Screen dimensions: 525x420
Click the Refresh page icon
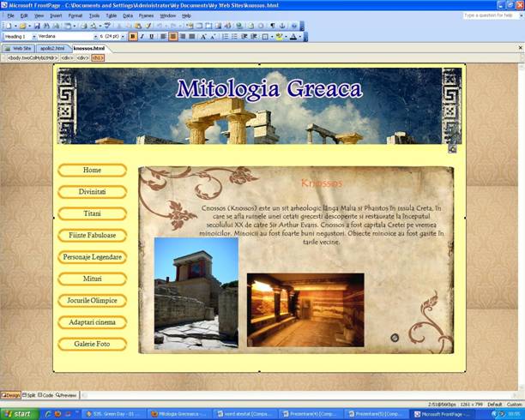[x=251, y=26]
